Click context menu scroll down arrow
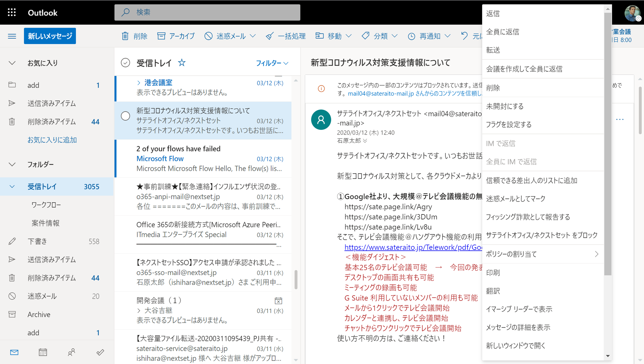The height and width of the screenshot is (364, 644). coord(608,356)
